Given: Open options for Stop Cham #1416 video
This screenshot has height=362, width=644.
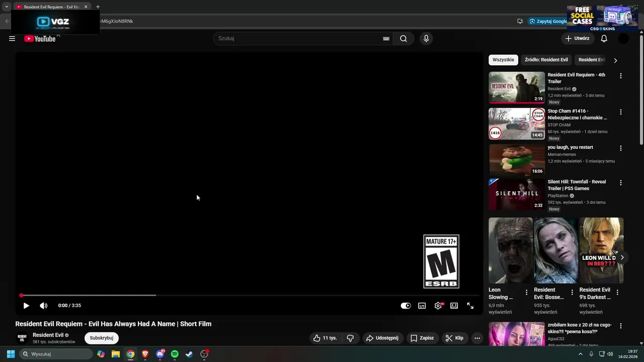Looking at the screenshot, I should [x=620, y=112].
